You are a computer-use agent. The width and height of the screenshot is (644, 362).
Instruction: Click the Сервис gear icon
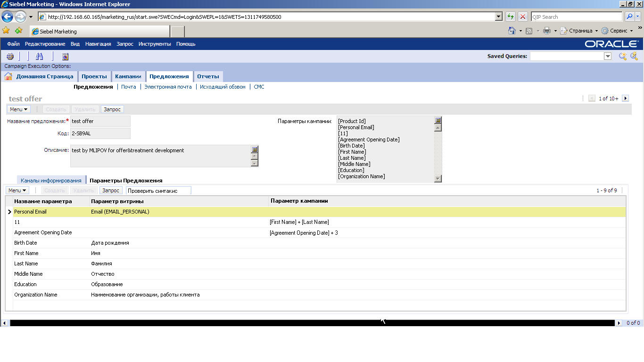click(605, 31)
